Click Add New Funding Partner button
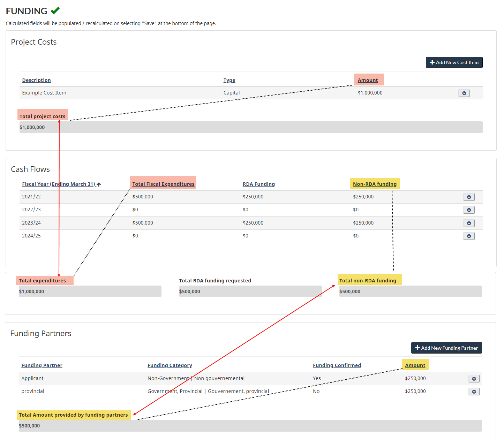This screenshot has height=440, width=504. pyautogui.click(x=446, y=348)
